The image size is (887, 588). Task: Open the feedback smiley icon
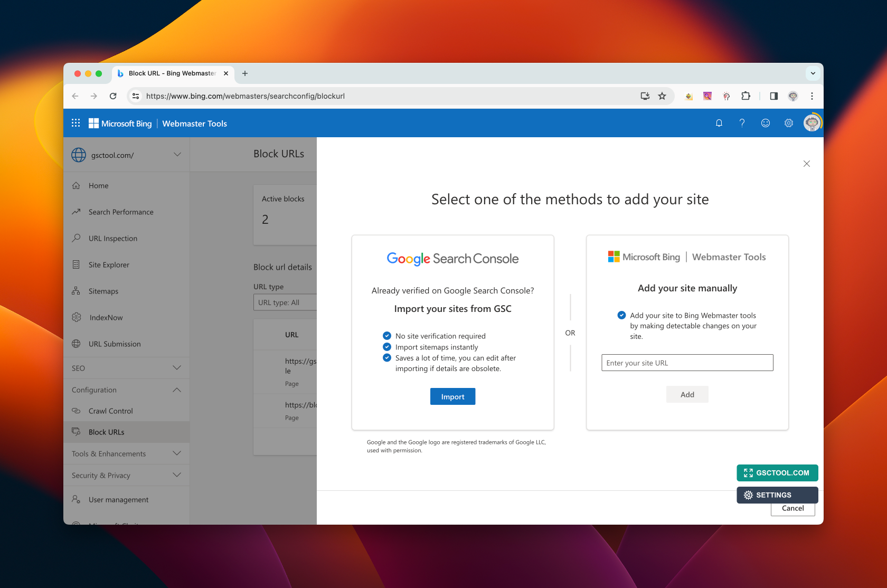(765, 123)
